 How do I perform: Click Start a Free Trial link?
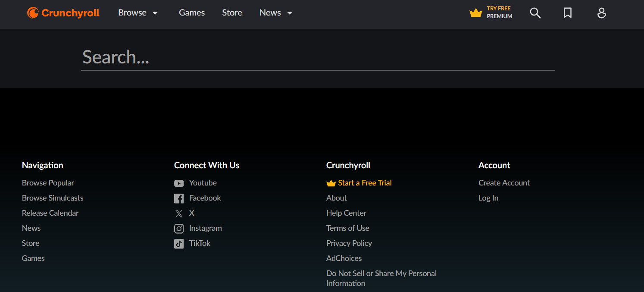click(x=365, y=183)
